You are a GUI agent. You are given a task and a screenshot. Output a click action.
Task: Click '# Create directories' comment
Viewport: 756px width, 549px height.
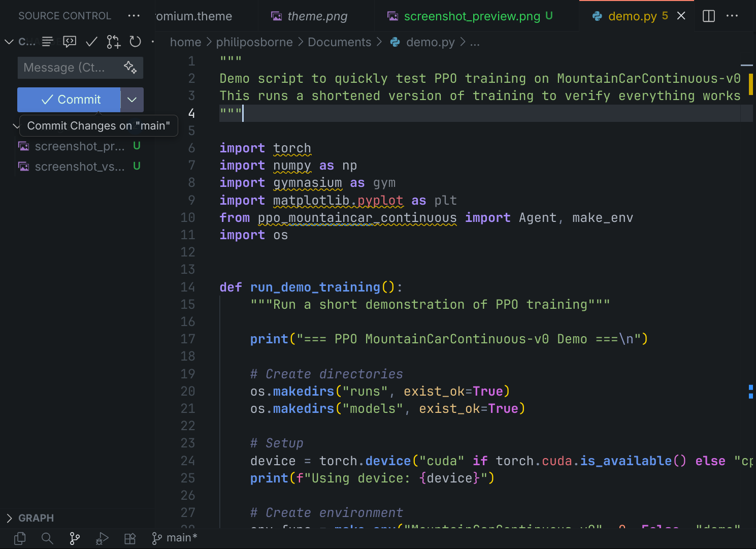(x=326, y=374)
